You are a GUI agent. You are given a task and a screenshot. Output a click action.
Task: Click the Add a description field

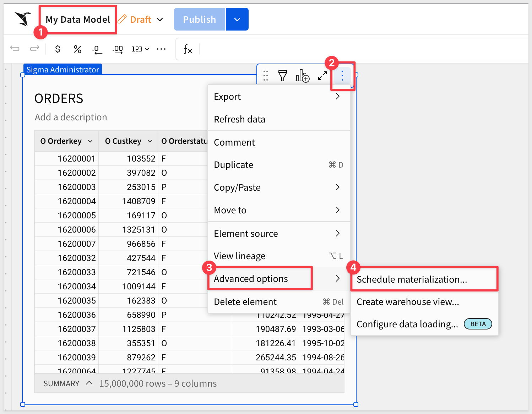click(71, 117)
